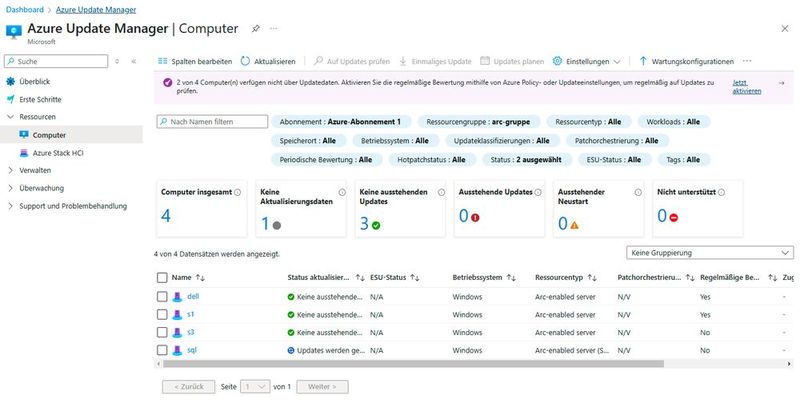
Task: Click the Jetzt aktivieren link
Action: click(746, 87)
